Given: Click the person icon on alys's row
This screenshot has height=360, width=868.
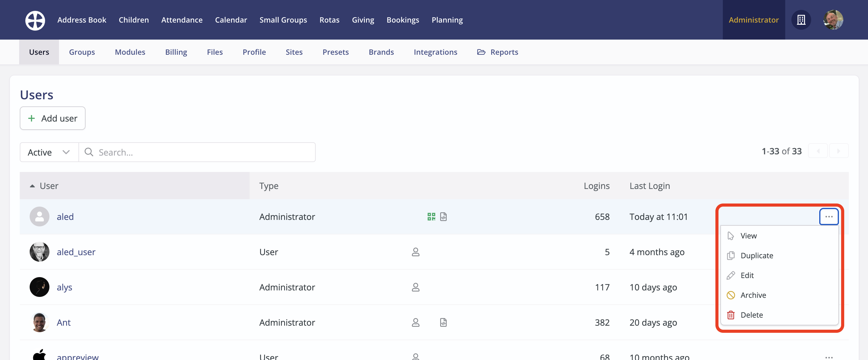Looking at the screenshot, I should (416, 287).
